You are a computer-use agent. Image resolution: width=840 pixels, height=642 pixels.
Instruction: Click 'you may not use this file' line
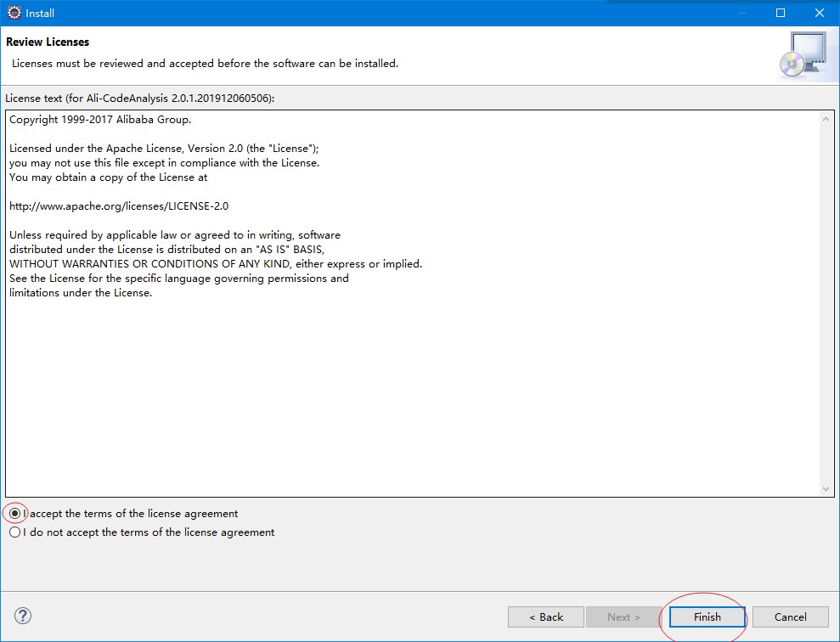[x=165, y=163]
